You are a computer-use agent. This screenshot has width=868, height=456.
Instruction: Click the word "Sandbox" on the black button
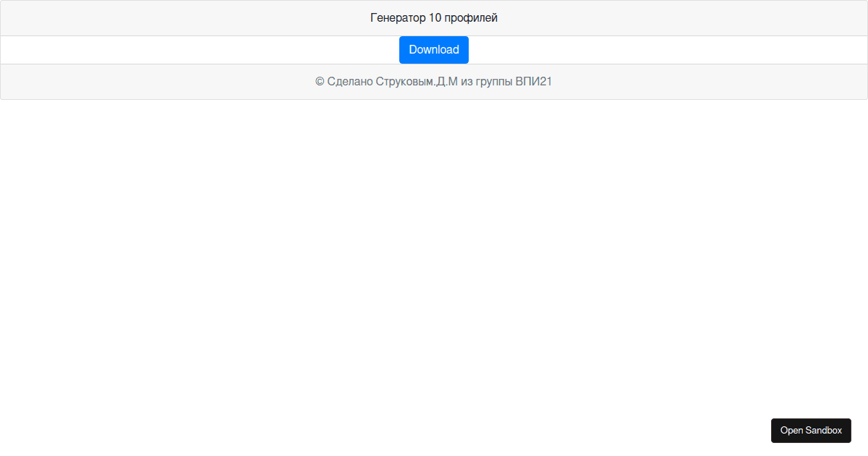(x=824, y=430)
